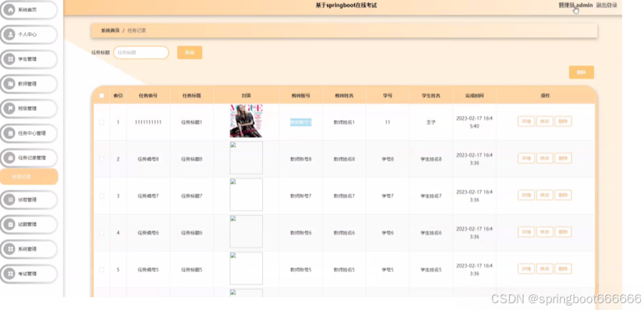Screen dimensions: 644x310
Task: Click 修改 for the 任务标题7 row
Action: point(545,195)
